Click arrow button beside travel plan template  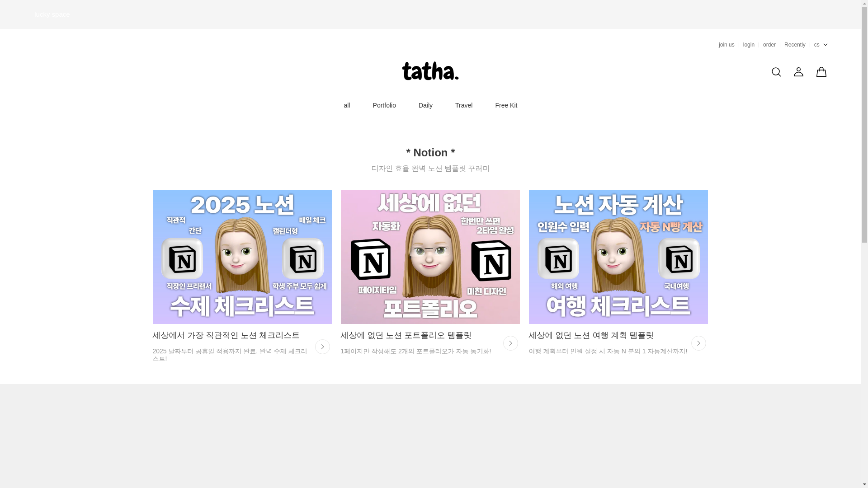click(698, 343)
